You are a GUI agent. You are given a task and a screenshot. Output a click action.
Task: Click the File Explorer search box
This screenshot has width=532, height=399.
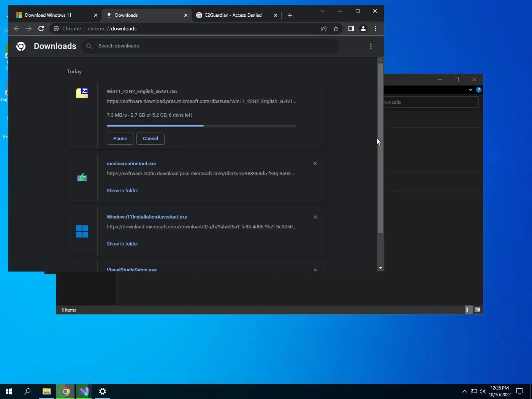(x=431, y=102)
